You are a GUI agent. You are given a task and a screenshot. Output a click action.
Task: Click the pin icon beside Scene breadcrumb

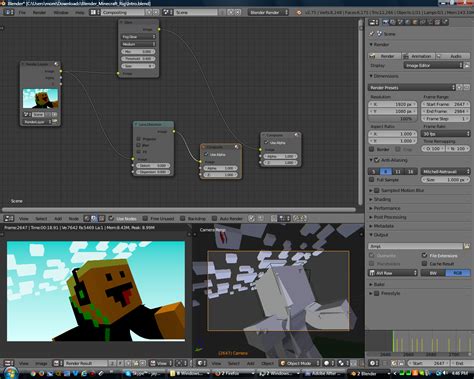[x=372, y=34]
